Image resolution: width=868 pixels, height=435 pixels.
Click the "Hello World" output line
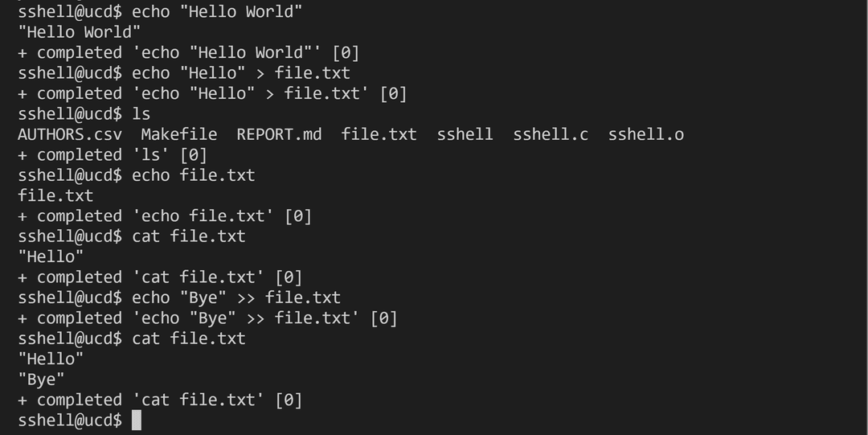[79, 32]
